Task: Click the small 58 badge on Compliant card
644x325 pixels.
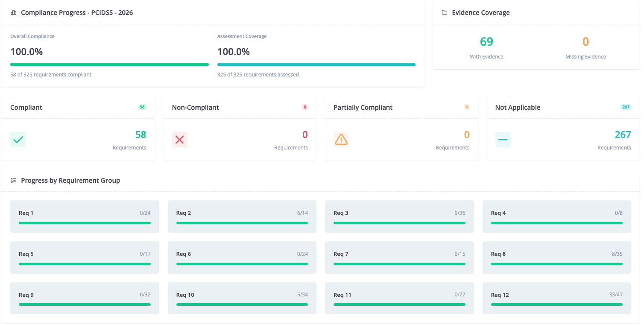Action: tap(142, 107)
